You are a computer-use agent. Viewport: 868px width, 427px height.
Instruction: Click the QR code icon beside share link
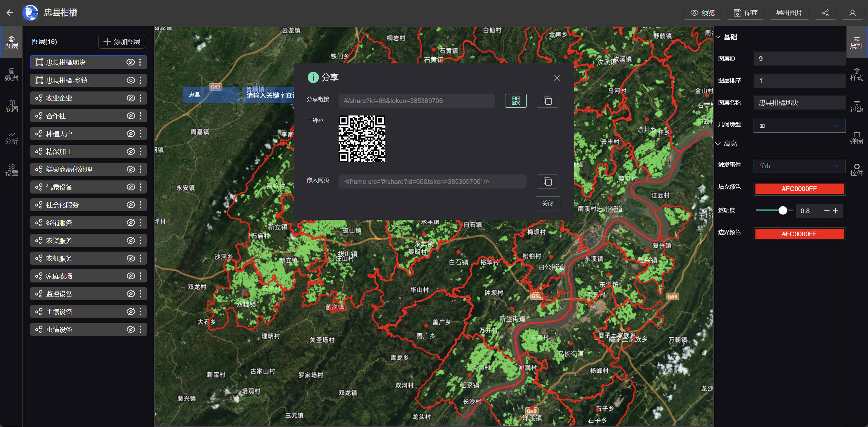[x=516, y=101]
